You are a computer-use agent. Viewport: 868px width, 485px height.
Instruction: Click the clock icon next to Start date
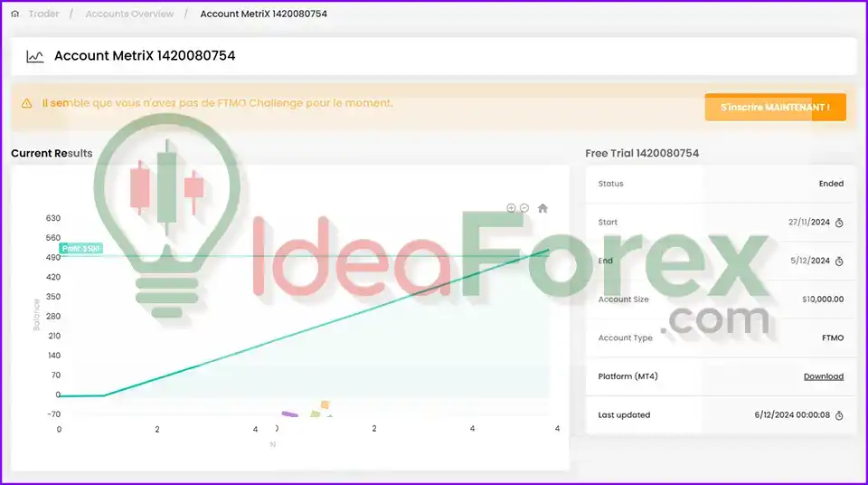pyautogui.click(x=839, y=223)
